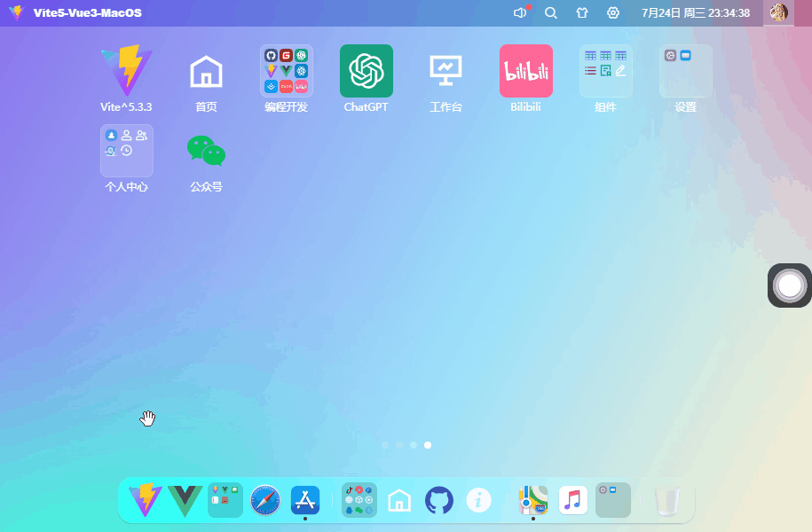Open the home icon in dock
The width and height of the screenshot is (812, 532).
point(399,500)
